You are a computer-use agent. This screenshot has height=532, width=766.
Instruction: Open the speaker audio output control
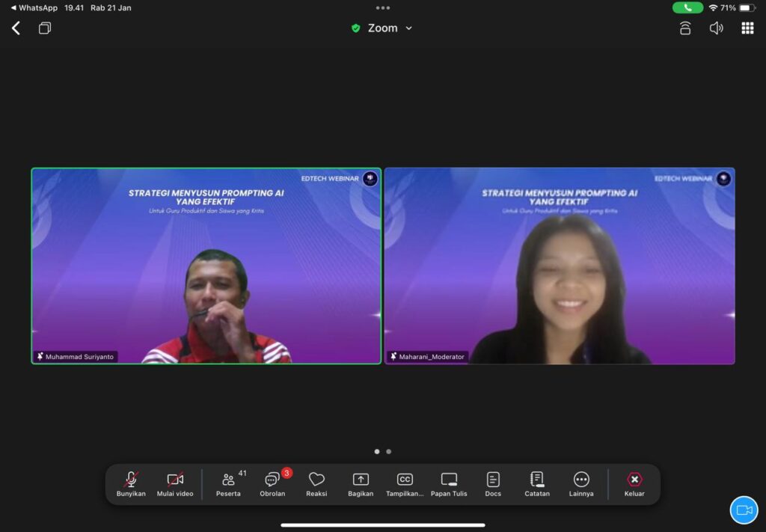pos(716,28)
